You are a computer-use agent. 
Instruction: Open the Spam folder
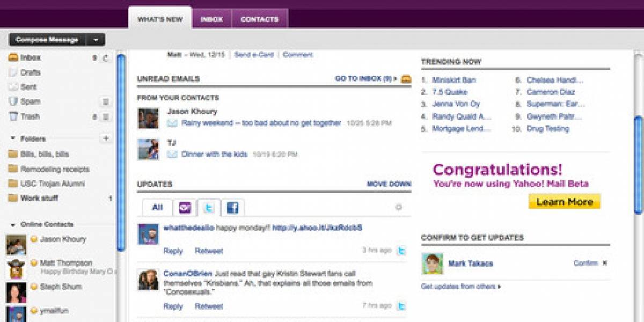point(30,101)
